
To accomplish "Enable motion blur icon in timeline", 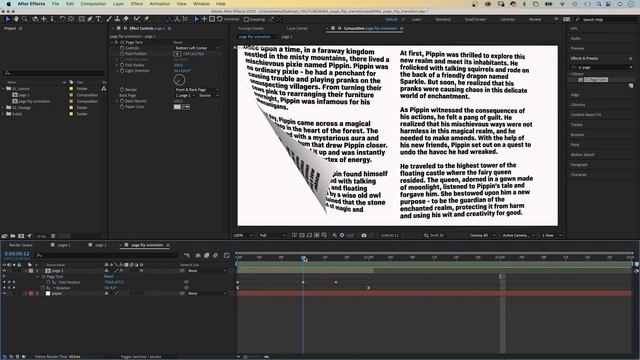I will (216, 256).
